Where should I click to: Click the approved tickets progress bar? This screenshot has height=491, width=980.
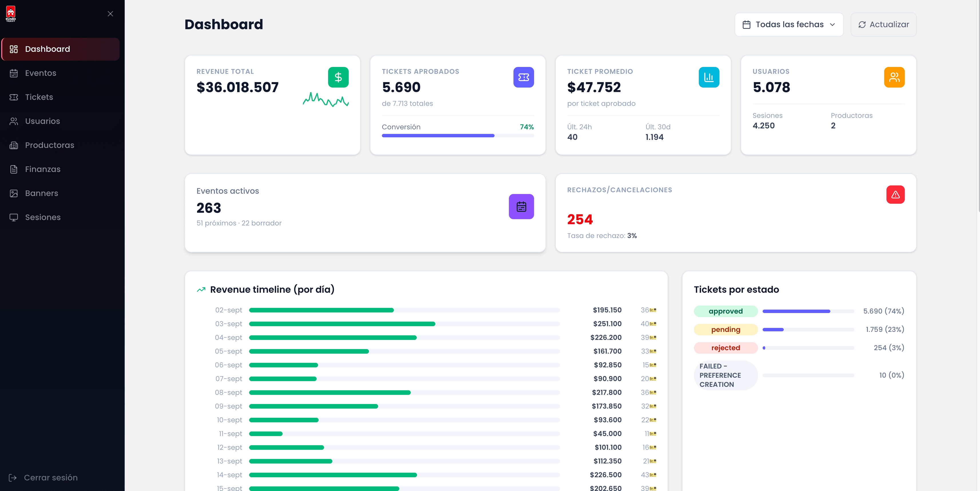[808, 311]
